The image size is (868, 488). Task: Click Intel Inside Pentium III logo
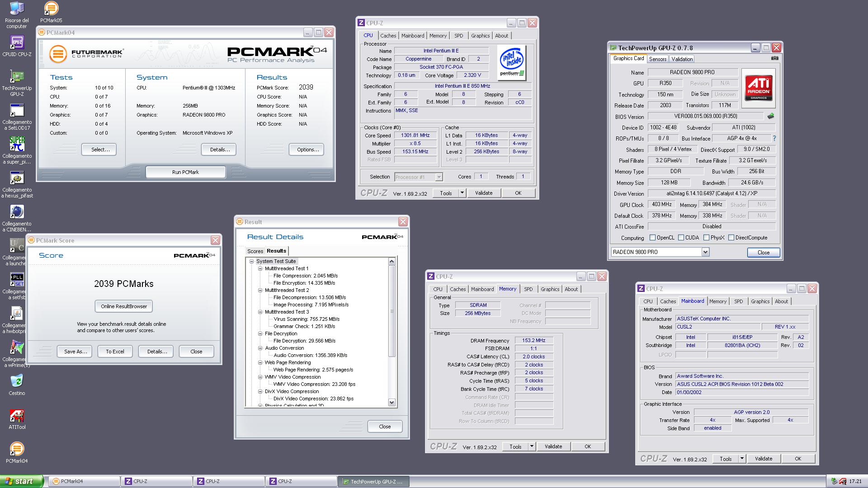click(x=512, y=63)
